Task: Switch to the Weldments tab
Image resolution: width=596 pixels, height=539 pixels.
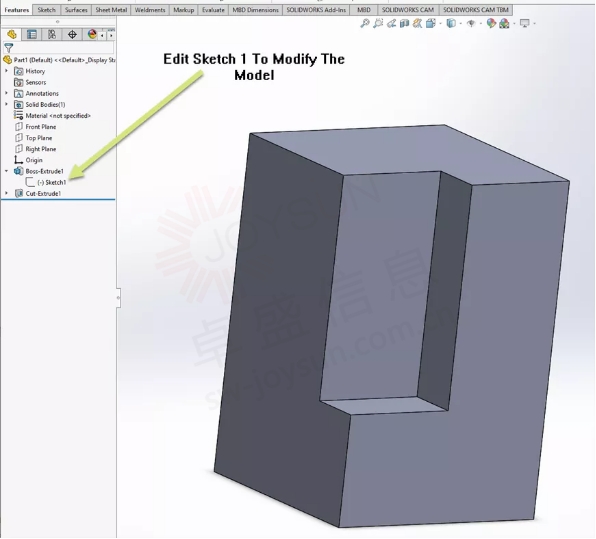Action: coord(150,10)
